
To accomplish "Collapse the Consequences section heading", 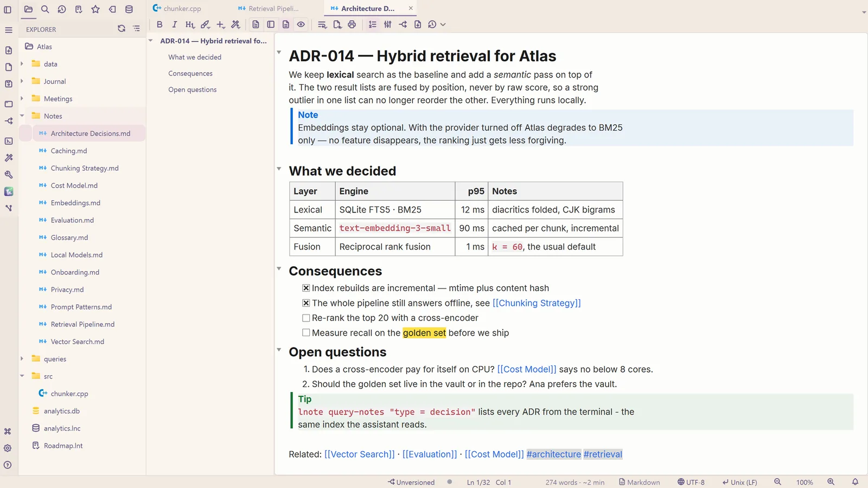I will pyautogui.click(x=279, y=268).
